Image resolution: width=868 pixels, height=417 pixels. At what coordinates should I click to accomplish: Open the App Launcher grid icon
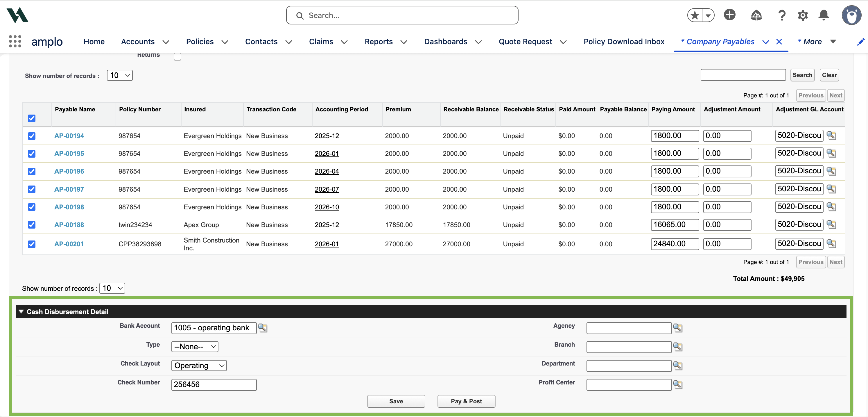[15, 41]
